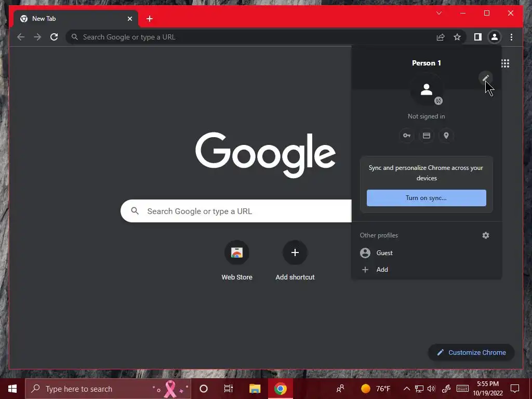Show hidden system tray icons
The height and width of the screenshot is (399, 532).
(406, 389)
